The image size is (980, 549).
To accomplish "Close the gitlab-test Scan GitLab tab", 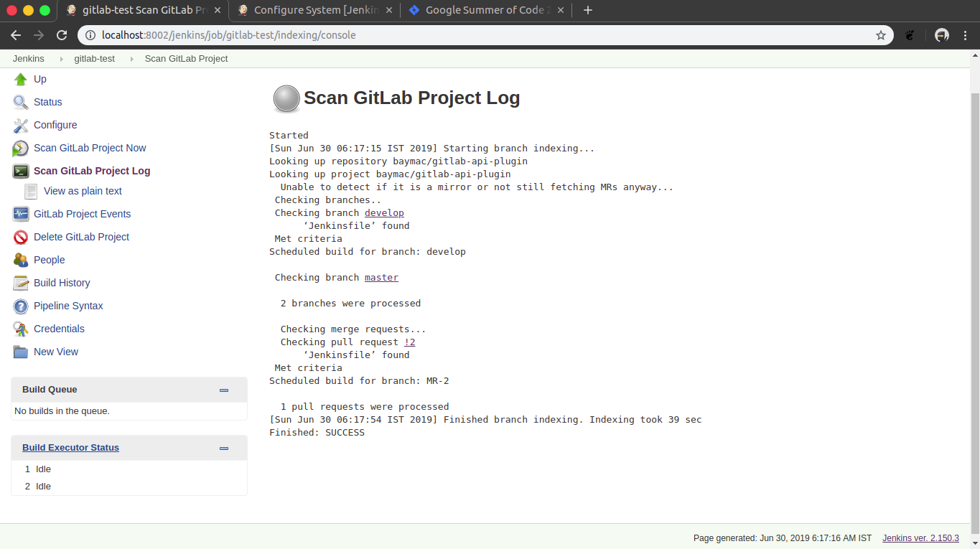I will pos(217,10).
